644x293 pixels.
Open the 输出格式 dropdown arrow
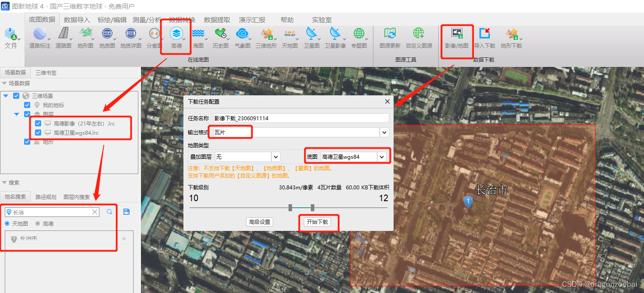384,132
